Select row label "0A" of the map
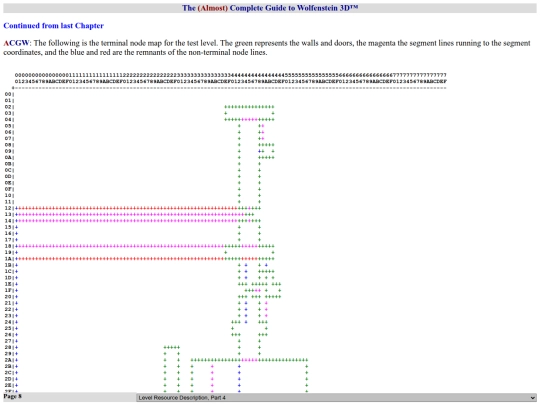This screenshot has width=540, height=405. tap(8, 157)
